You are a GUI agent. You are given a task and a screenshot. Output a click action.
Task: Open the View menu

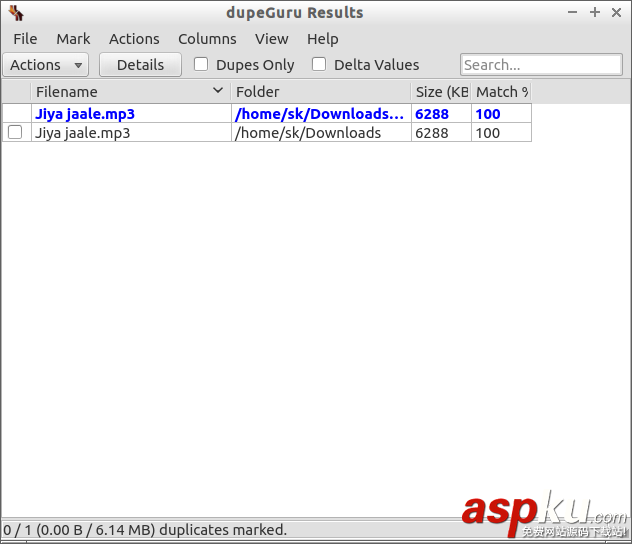pos(272,39)
